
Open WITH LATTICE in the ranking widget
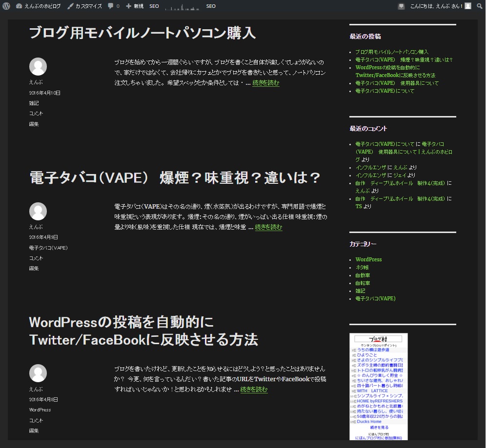(x=372, y=391)
